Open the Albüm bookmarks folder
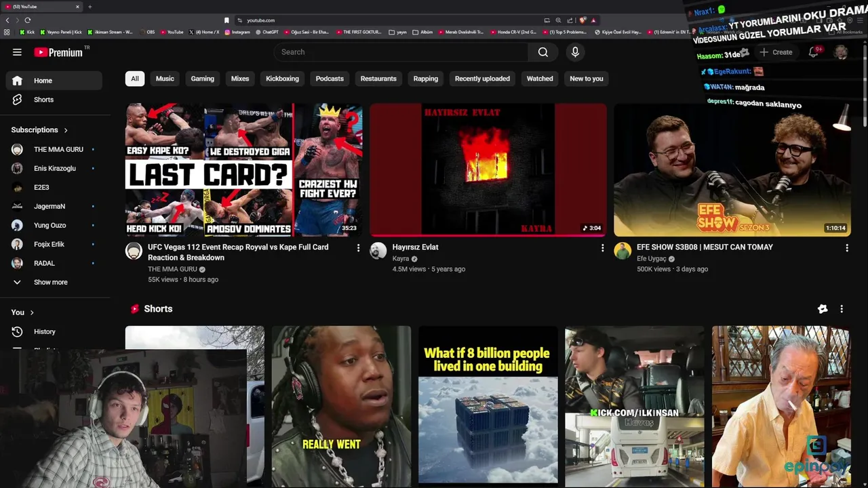Screen dimensions: 868x488 click(x=422, y=32)
